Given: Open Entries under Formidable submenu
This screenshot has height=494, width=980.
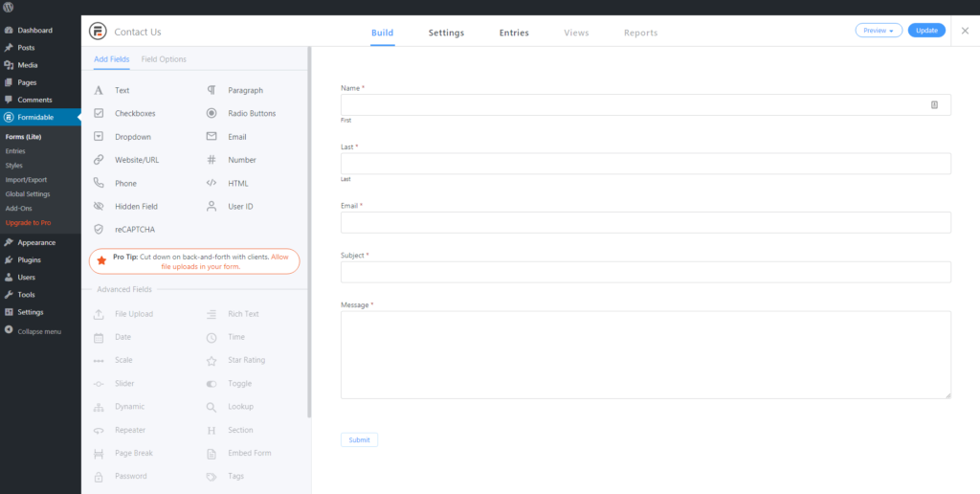Looking at the screenshot, I should pos(15,151).
